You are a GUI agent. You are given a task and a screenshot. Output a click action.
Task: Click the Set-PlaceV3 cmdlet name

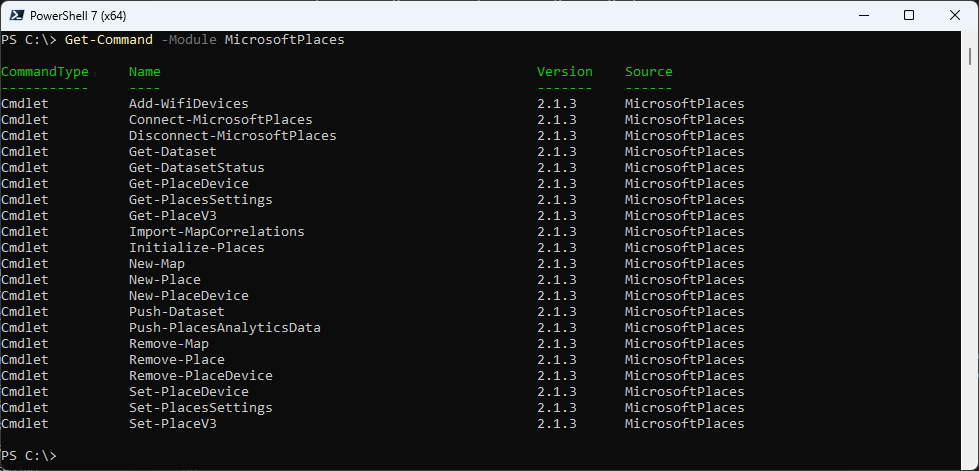[x=172, y=424]
